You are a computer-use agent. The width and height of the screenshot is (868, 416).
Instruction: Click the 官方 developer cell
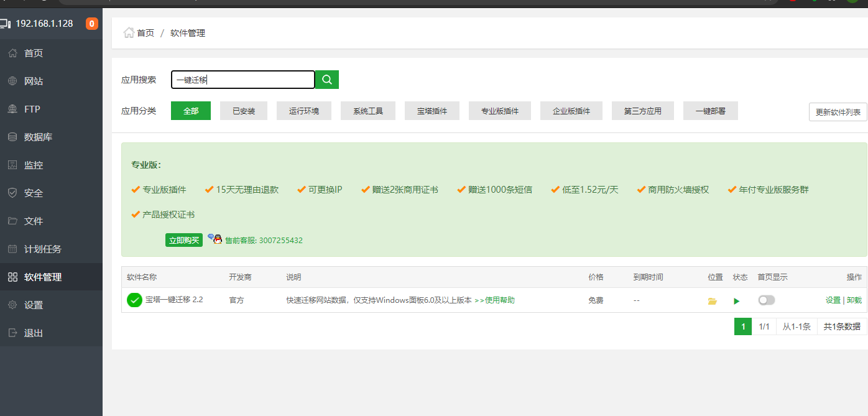(x=236, y=300)
